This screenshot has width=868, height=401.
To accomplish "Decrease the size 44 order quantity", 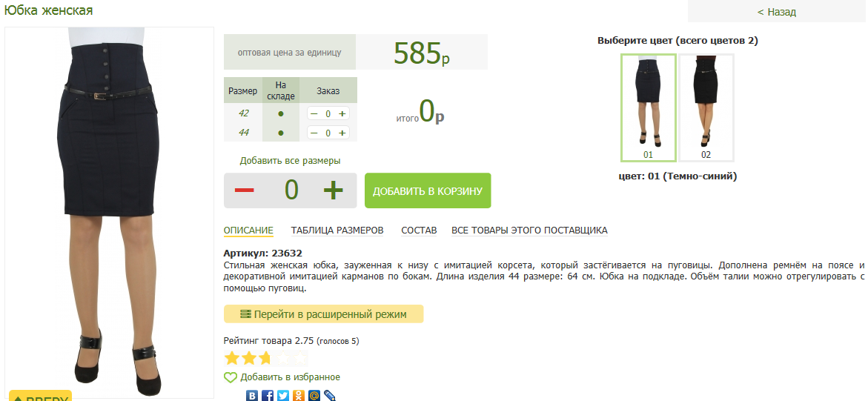I will tap(314, 133).
